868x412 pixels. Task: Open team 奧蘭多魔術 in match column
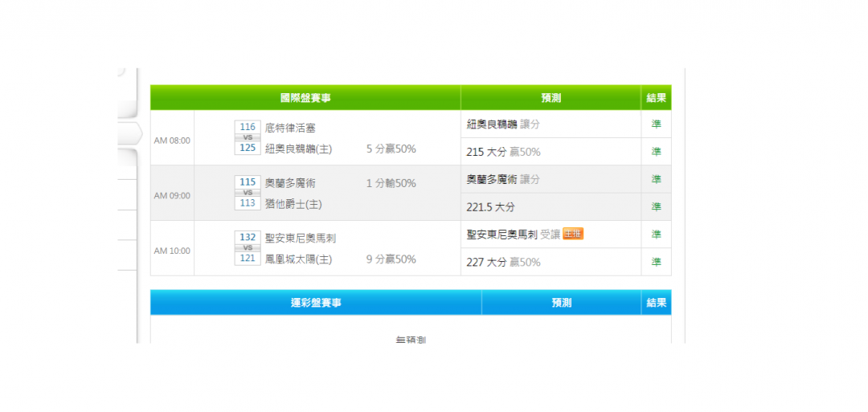[x=290, y=184]
